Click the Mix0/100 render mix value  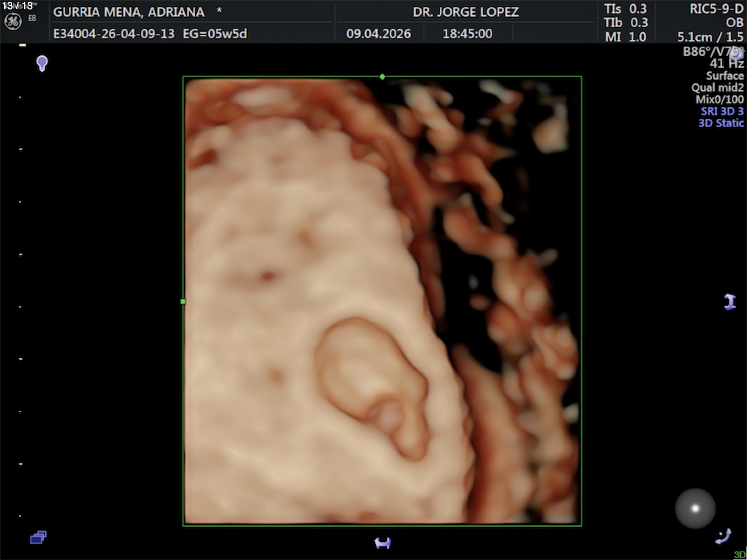point(719,100)
